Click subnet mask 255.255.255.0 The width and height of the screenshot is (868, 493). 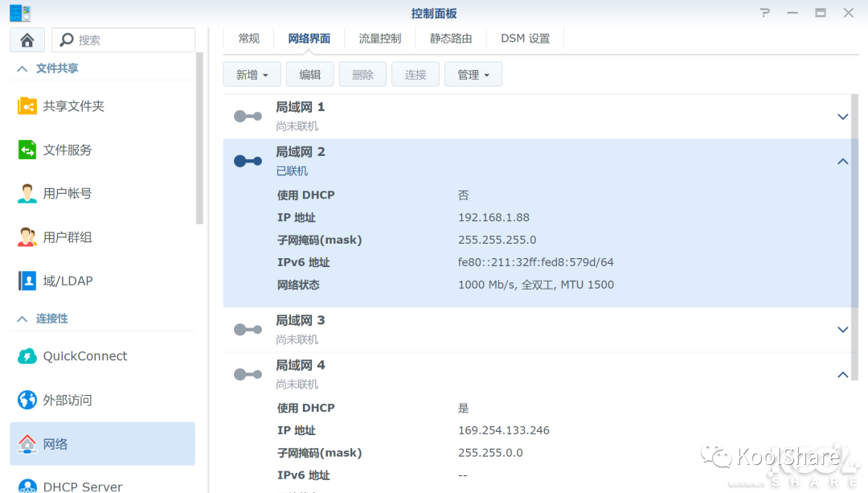[x=497, y=240]
